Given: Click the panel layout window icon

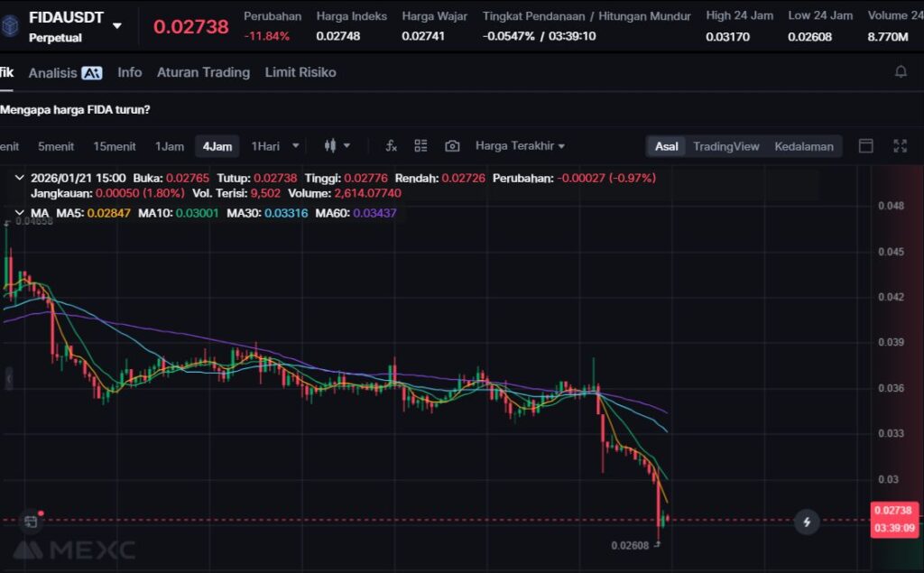Looking at the screenshot, I should coord(865,146).
